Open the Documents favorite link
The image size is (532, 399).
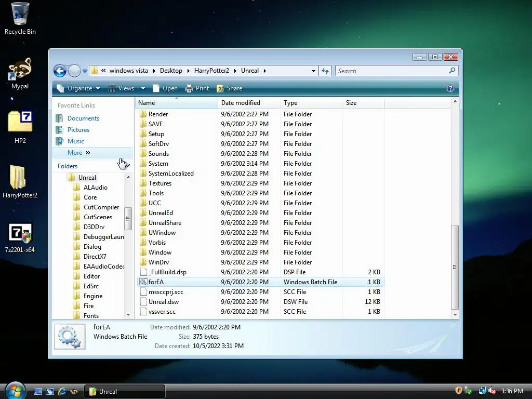point(83,118)
